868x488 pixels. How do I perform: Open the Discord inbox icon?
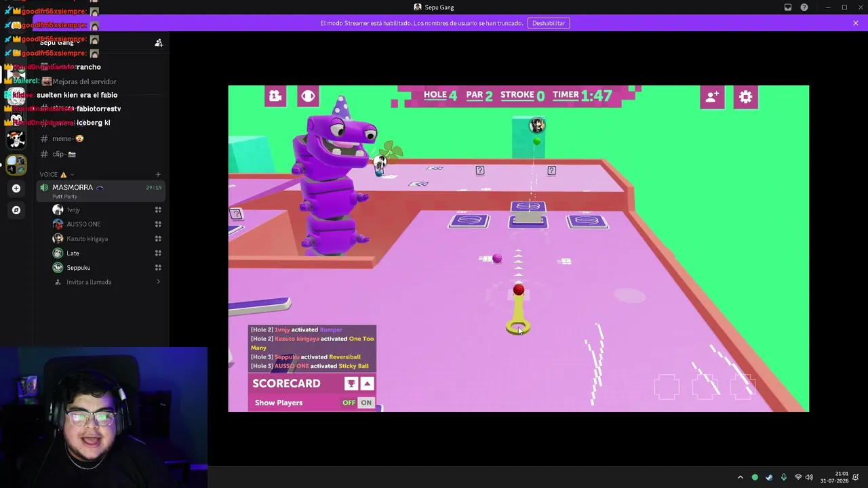788,7
